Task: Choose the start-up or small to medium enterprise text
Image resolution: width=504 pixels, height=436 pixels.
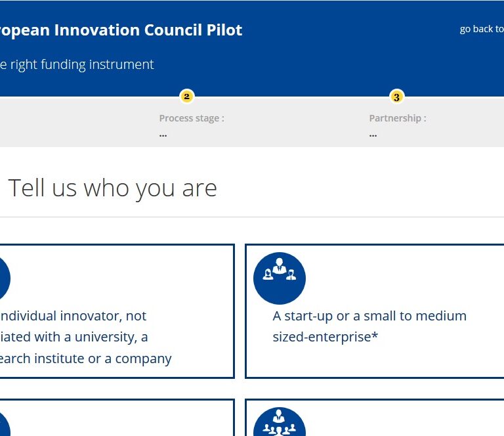Action: [369, 326]
